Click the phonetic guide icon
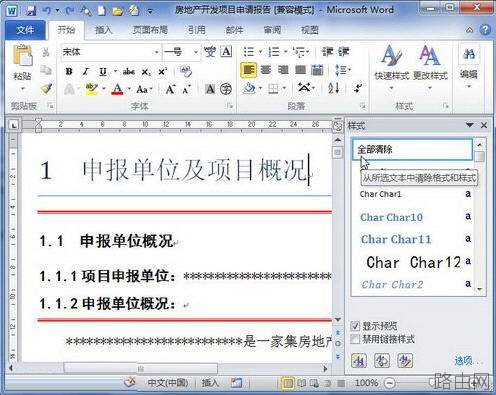 pos(210,52)
